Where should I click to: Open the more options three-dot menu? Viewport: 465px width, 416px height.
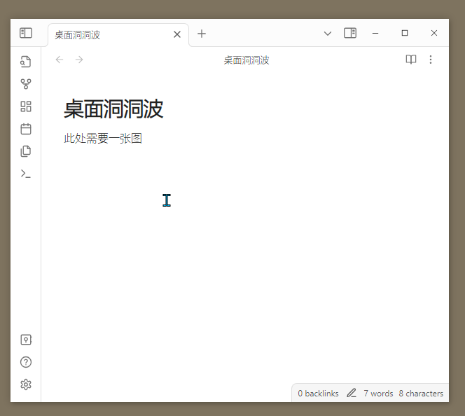pos(431,59)
